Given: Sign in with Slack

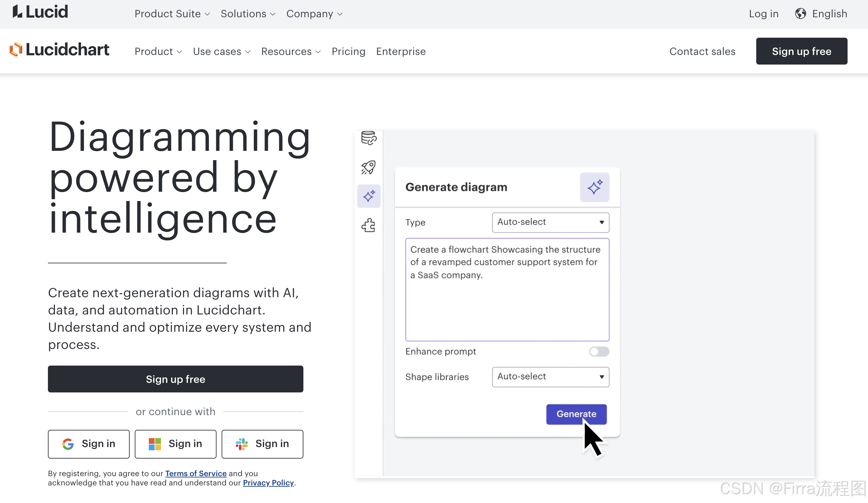Looking at the screenshot, I should 262,444.
